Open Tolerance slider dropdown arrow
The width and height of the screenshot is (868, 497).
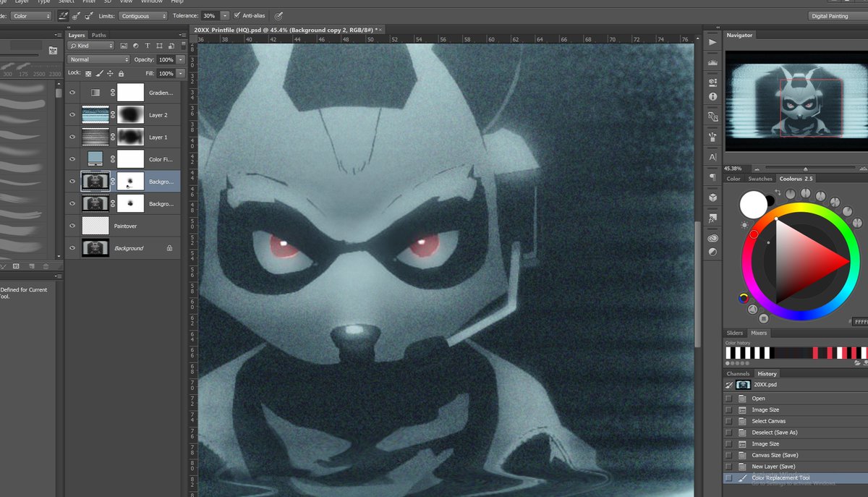[226, 15]
